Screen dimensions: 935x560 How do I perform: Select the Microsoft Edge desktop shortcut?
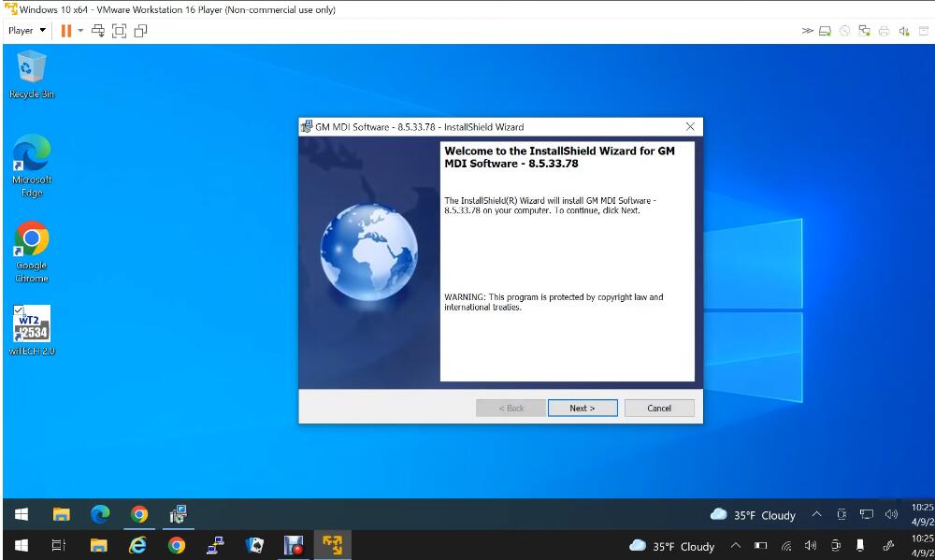pyautogui.click(x=32, y=165)
